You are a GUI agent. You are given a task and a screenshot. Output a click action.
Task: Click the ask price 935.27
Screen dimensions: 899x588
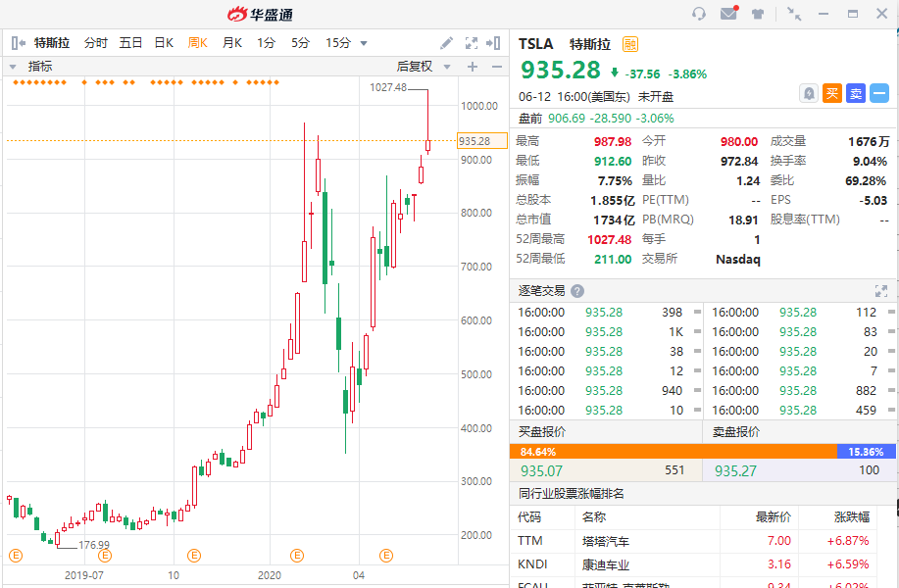(x=735, y=471)
